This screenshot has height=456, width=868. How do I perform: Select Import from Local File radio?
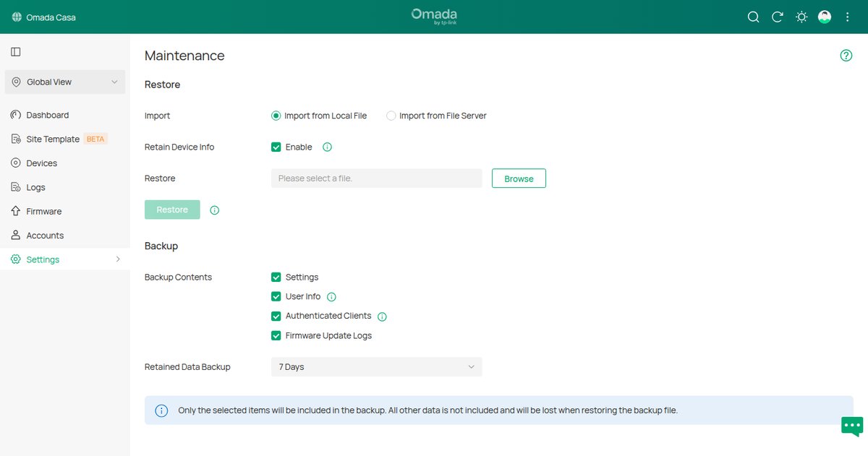click(276, 116)
